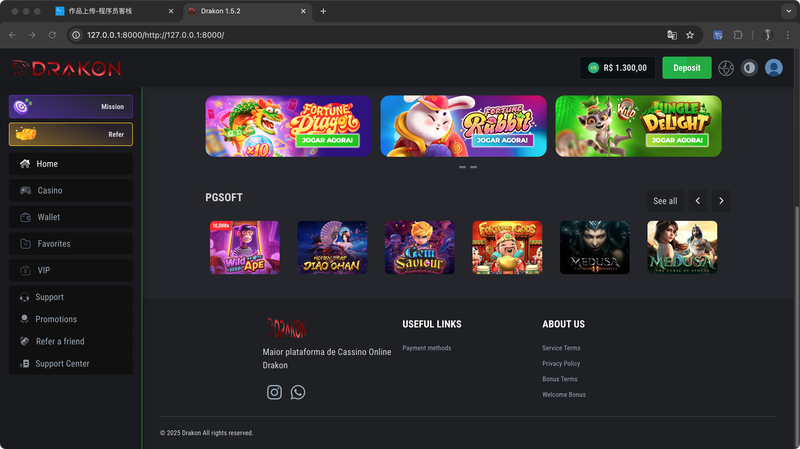800x449 pixels.
Task: Select the Drakon 1.5.2 browser tab
Action: 247,11
